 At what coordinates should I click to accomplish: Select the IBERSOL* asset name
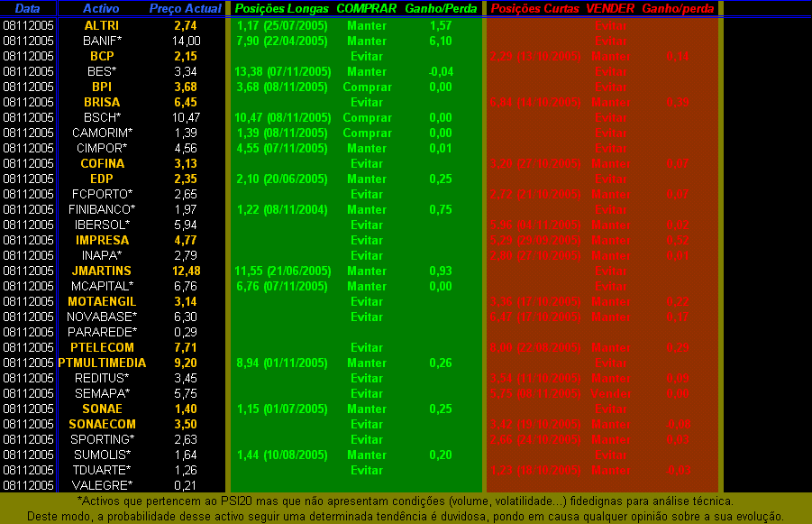[x=102, y=225]
